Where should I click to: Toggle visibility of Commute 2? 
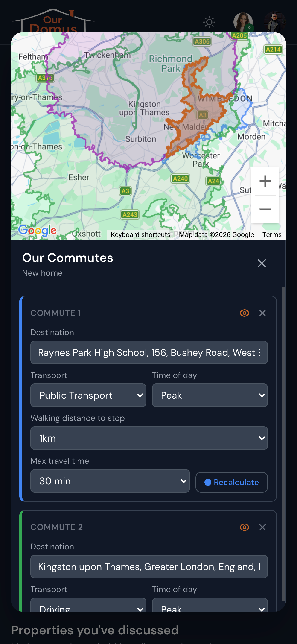click(x=245, y=527)
